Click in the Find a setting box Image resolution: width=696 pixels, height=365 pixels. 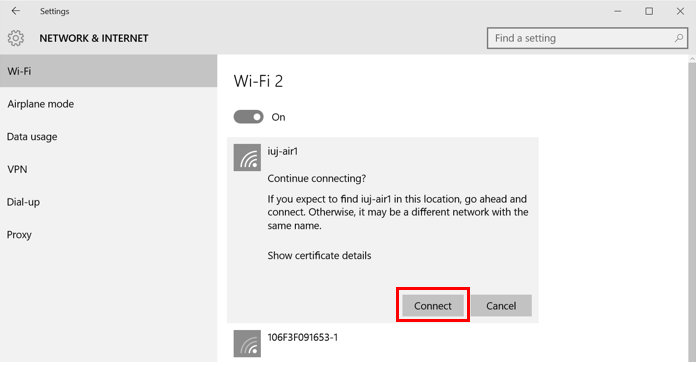pyautogui.click(x=587, y=38)
